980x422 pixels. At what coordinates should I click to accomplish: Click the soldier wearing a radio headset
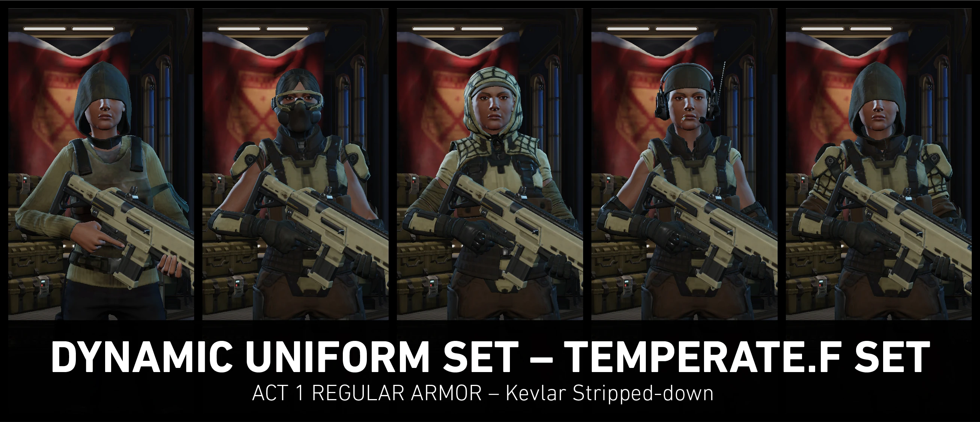tap(684, 164)
